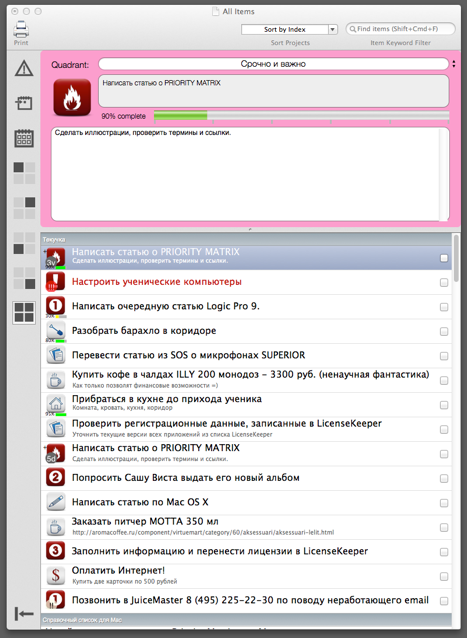Show the top-left quadrant view
Screen dimensions: 467x638
pyautogui.click(x=24, y=173)
